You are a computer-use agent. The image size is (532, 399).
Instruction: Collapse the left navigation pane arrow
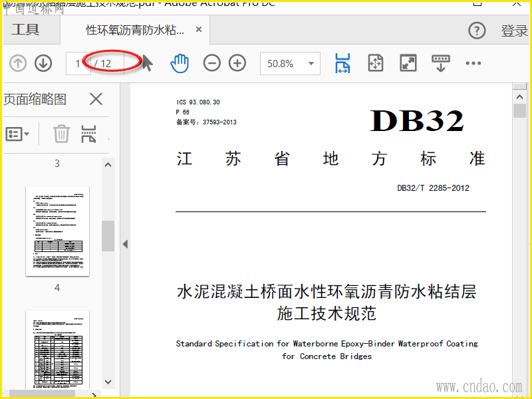click(x=125, y=244)
